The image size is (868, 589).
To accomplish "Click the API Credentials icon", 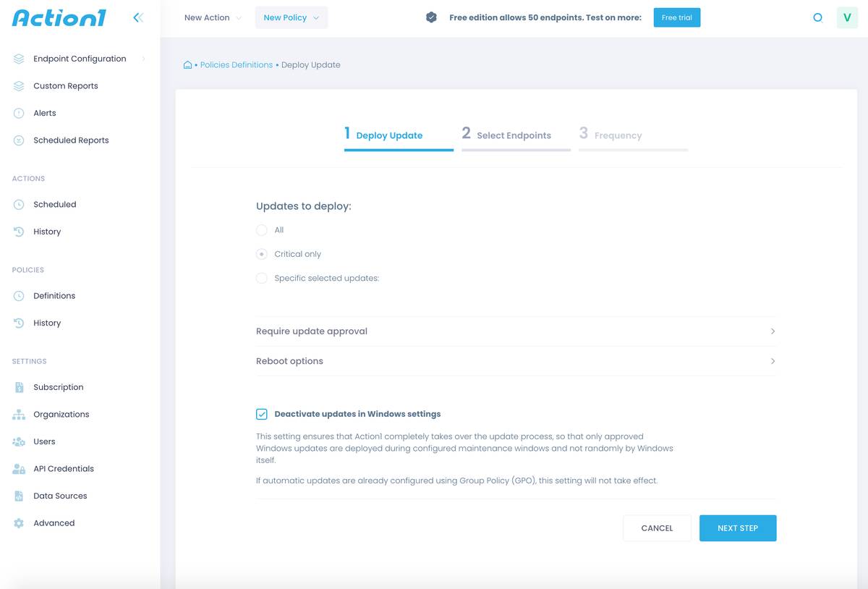I will [19, 469].
